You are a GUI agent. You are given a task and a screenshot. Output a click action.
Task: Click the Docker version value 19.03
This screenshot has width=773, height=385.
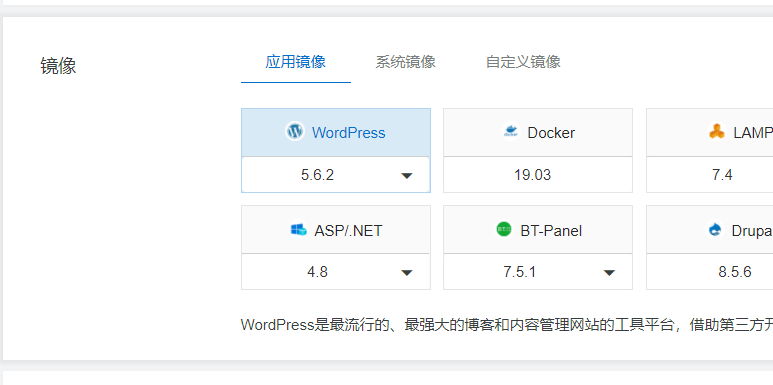click(532, 175)
